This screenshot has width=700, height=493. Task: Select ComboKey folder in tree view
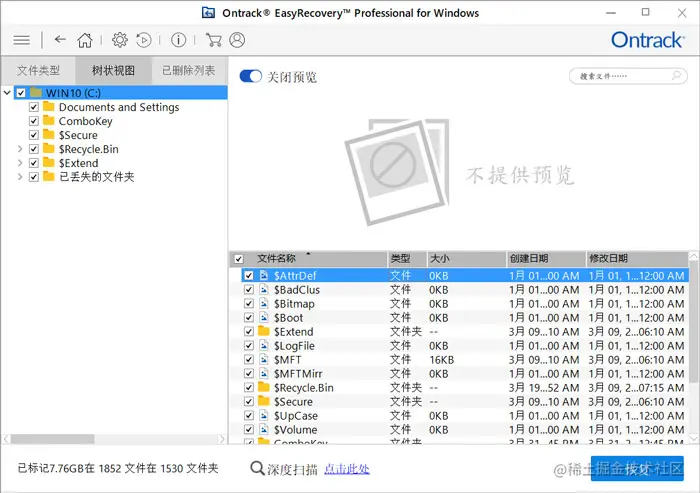[x=86, y=121]
